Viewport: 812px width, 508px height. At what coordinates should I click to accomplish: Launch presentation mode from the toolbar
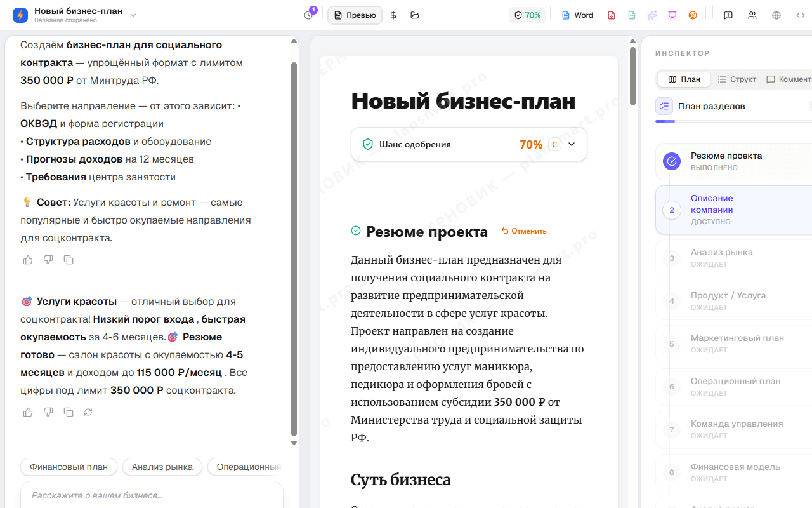[672, 15]
